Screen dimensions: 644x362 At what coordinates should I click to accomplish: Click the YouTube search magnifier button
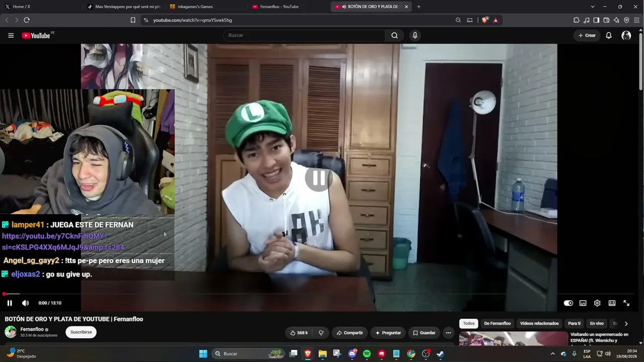(x=394, y=35)
